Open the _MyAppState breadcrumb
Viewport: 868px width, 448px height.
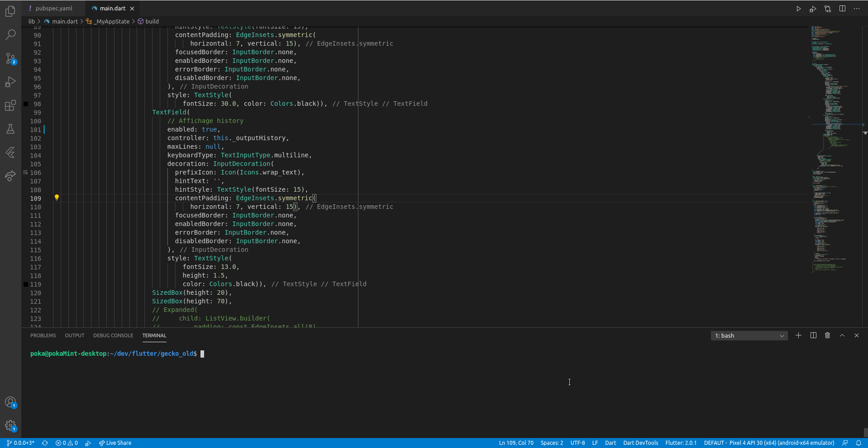click(x=108, y=21)
